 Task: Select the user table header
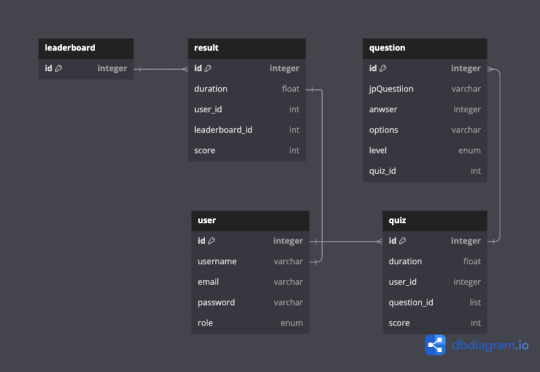click(250, 221)
